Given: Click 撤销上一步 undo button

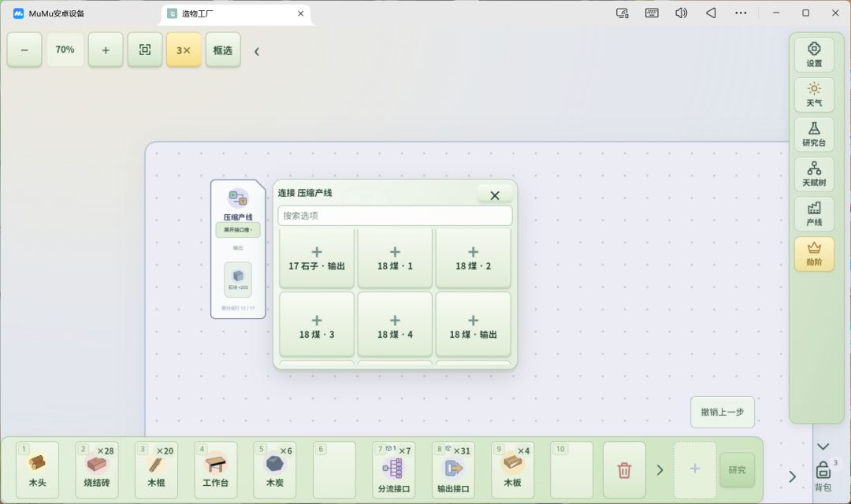Looking at the screenshot, I should click(x=723, y=413).
